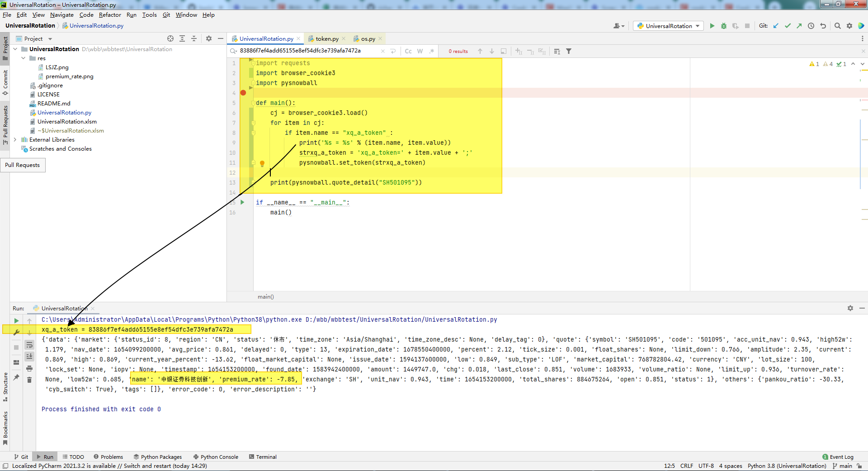Image resolution: width=868 pixels, height=471 pixels.
Task: Start debugging with the green bug icon
Action: (724, 26)
